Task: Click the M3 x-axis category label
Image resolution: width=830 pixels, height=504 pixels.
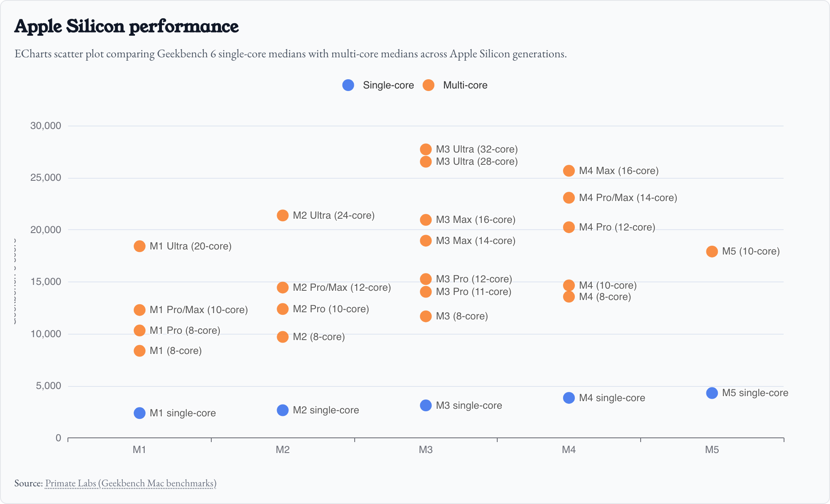Action: pyautogui.click(x=426, y=450)
